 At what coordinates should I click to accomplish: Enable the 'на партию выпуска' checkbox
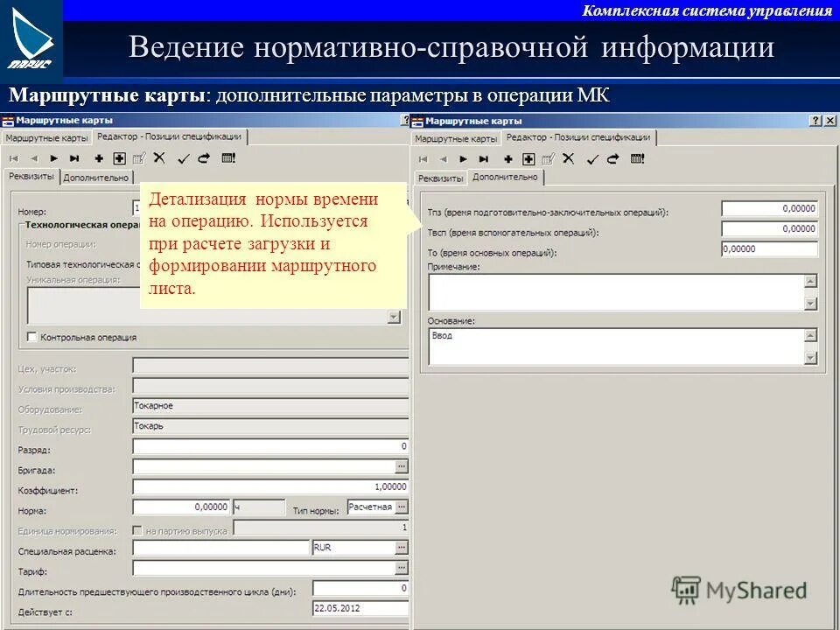point(136,528)
